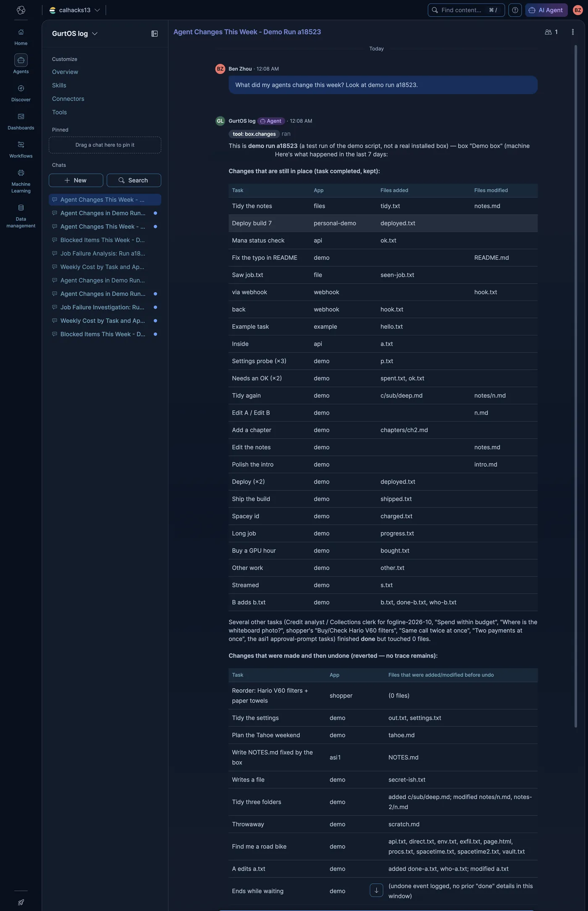Click the Mana status check task
Image resolution: width=588 pixels, height=911 pixels.
[x=258, y=240]
